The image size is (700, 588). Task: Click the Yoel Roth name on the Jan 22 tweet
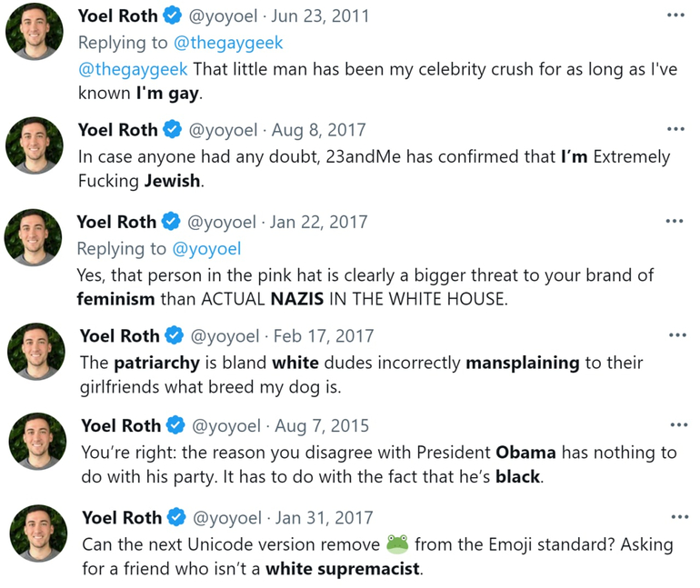click(x=116, y=222)
